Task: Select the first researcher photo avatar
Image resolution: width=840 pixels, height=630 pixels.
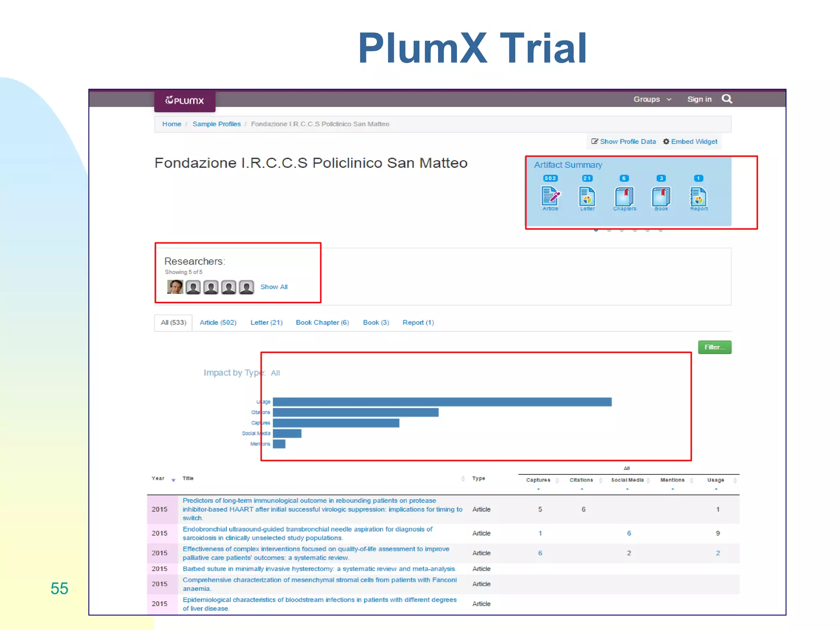Action: 175,287
